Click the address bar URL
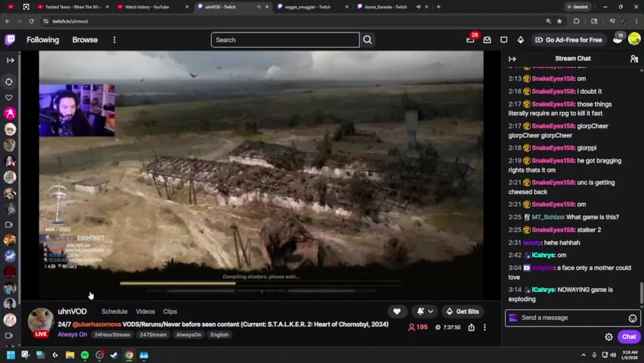 (70, 21)
